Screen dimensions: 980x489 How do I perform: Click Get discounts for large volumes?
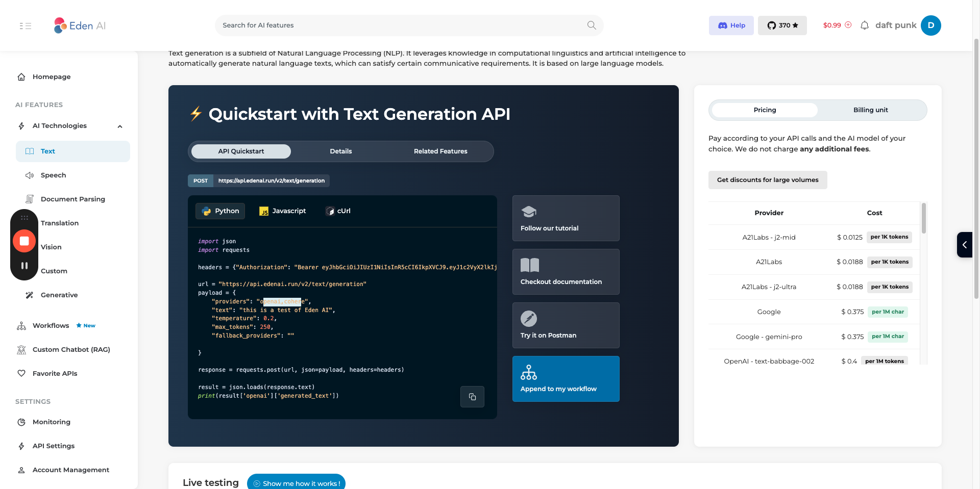click(x=768, y=180)
